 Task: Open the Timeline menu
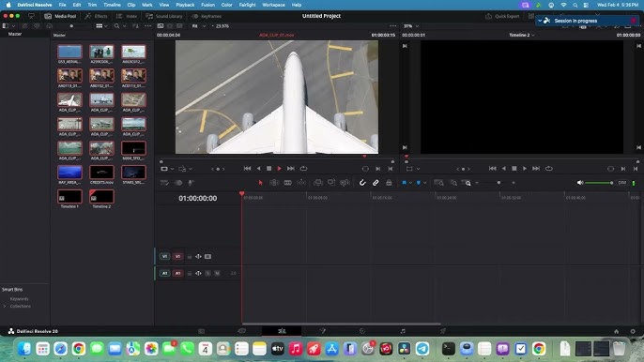click(112, 5)
